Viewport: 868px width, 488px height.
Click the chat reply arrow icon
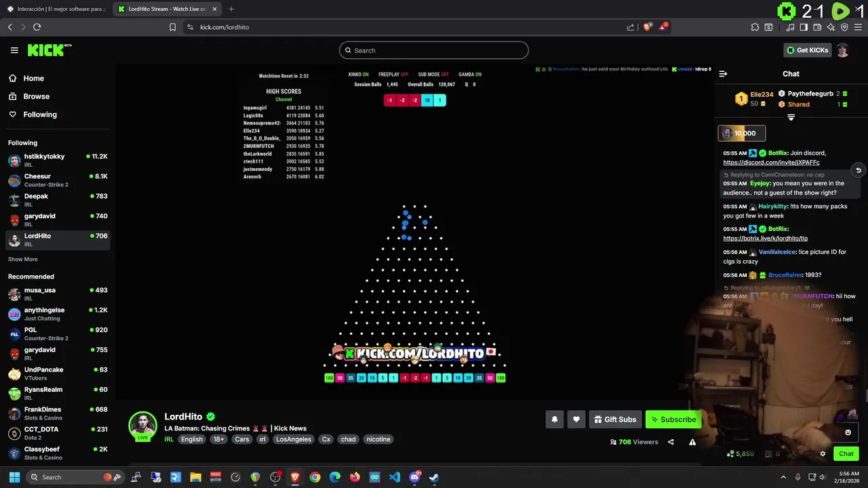[858, 170]
